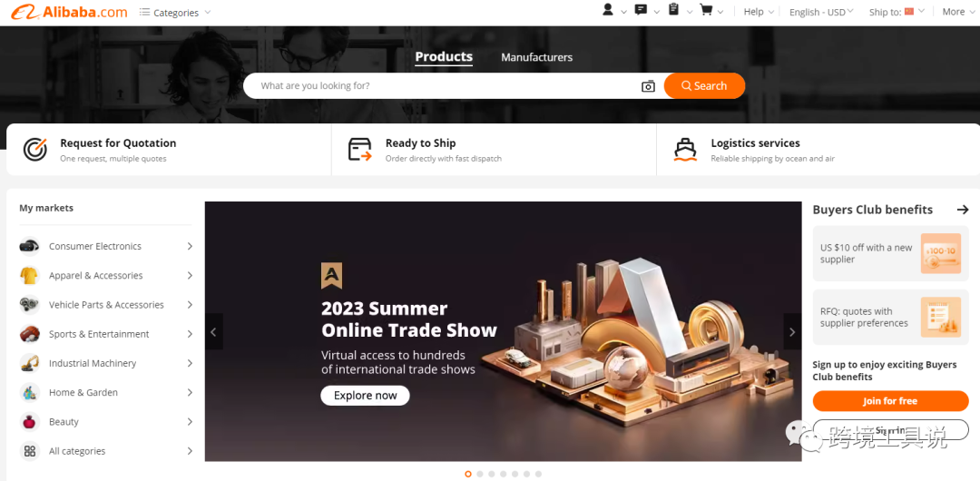
Task: Expand the Consumer Electronics category chevron
Action: (190, 247)
